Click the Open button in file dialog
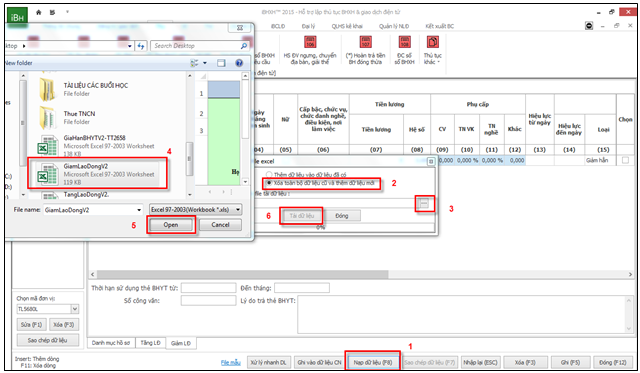640x373 pixels. (x=171, y=225)
